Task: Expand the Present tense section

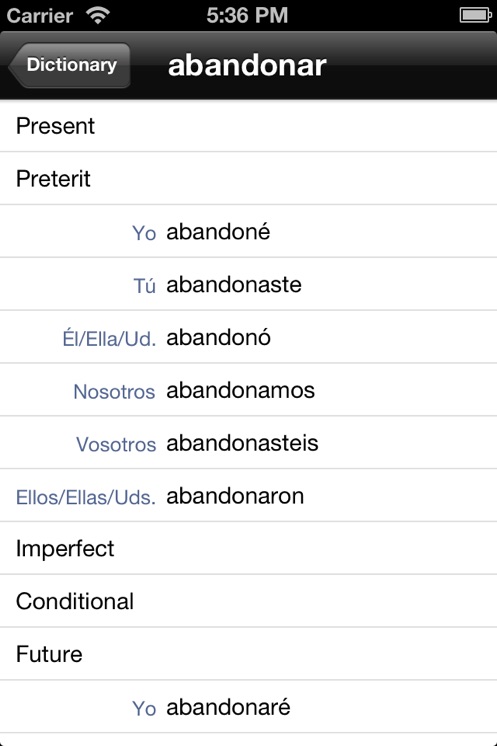Action: click(x=248, y=126)
